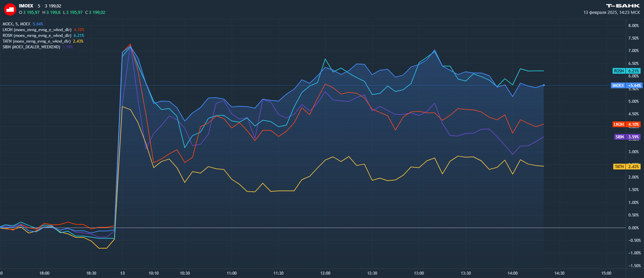Image resolution: width=644 pixels, height=278 pixels.
Task: Click the 8.00% price scale label
Action: click(634, 26)
